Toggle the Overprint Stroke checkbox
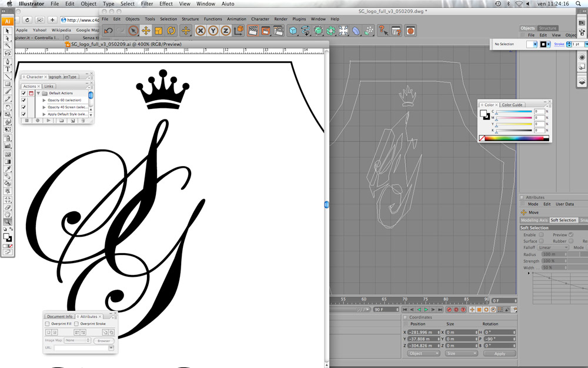The width and height of the screenshot is (588, 368). (x=76, y=324)
